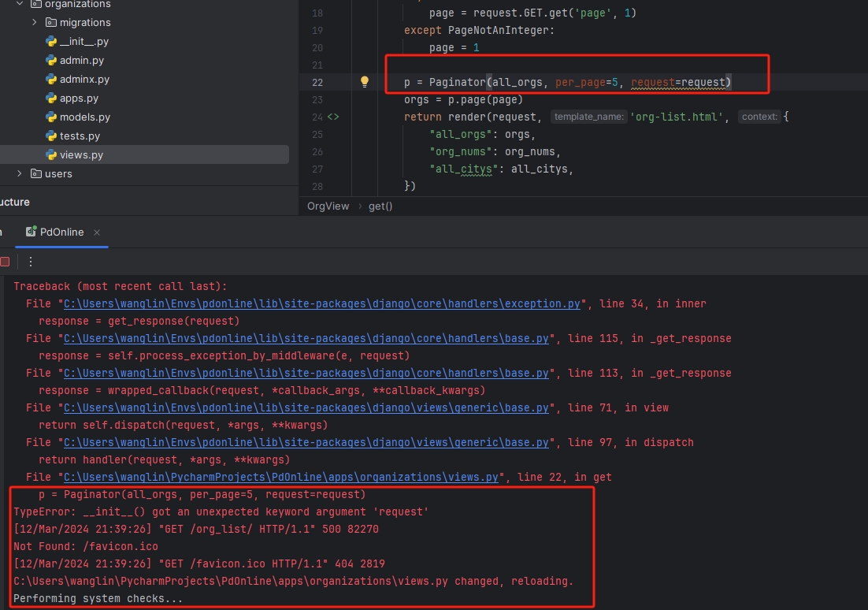
Task: Click the template_name inlay hint
Action: pyautogui.click(x=589, y=117)
